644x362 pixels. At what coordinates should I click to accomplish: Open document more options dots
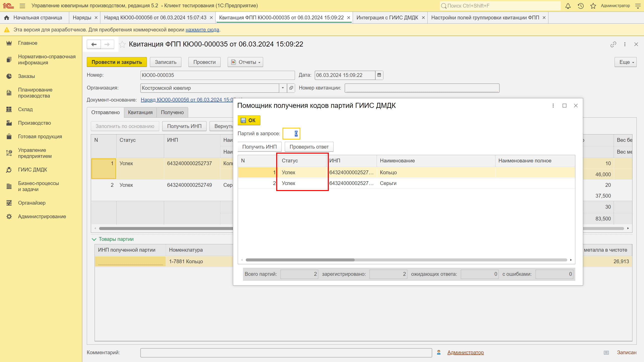tap(625, 44)
